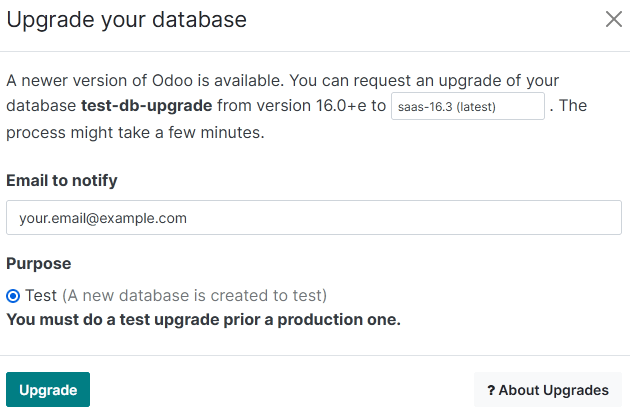Open the About Upgrades help button
Viewport: 630px width, 419px height.
click(548, 390)
